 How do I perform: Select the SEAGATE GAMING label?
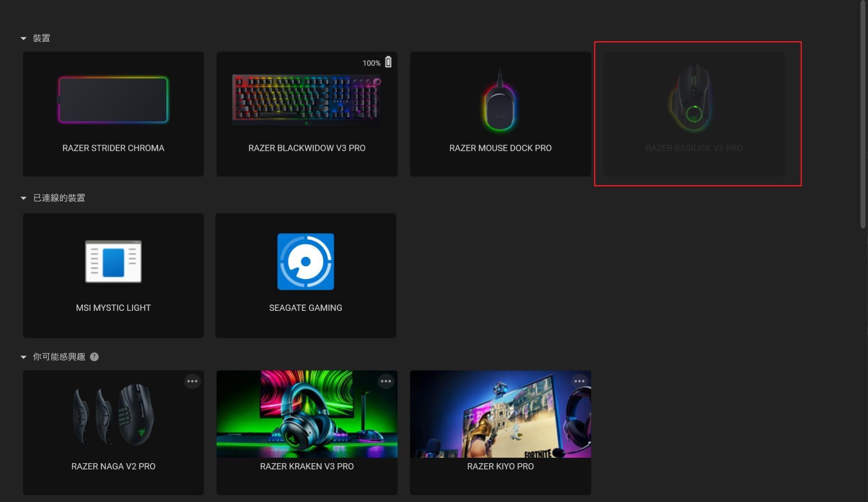coord(306,308)
